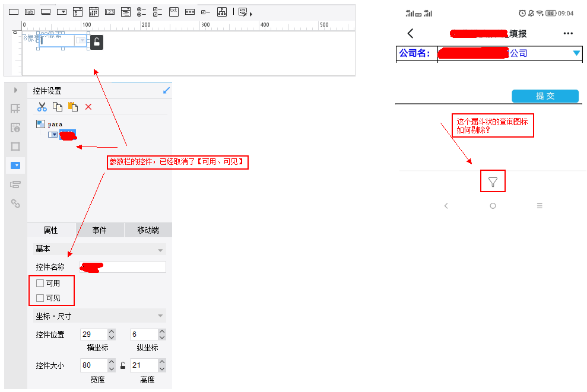Enable the 可见 checkbox

pyautogui.click(x=40, y=298)
